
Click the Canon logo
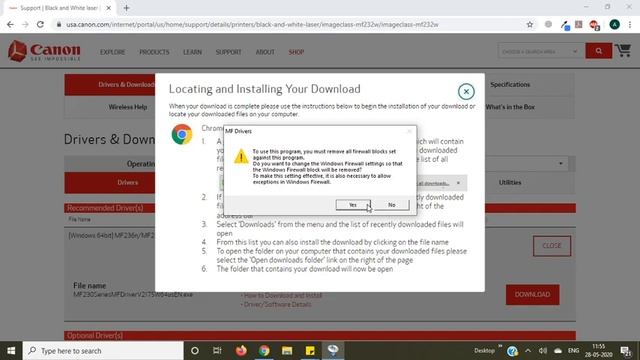[x=44, y=51]
